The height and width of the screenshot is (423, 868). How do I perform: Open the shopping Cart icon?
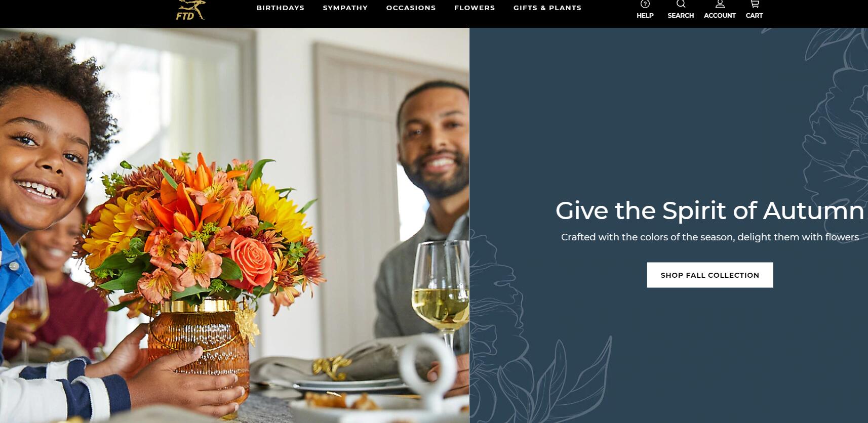(x=755, y=4)
